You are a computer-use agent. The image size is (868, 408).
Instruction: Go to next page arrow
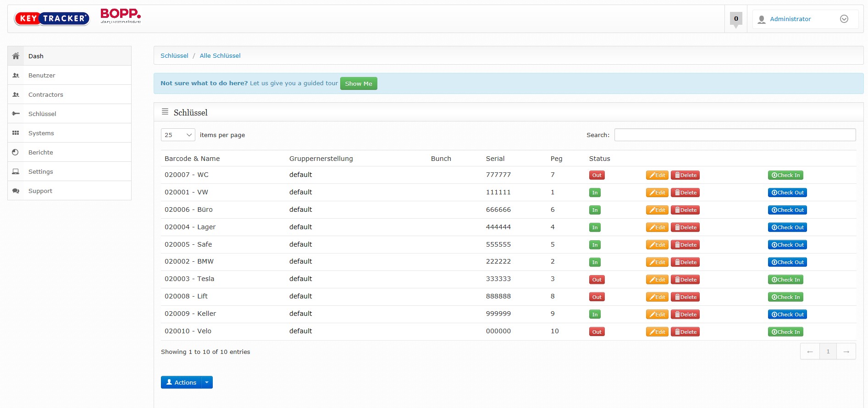[x=846, y=352]
